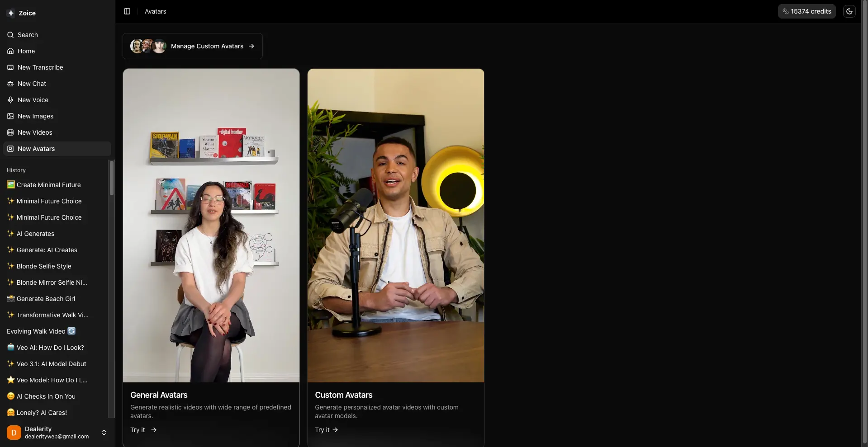Open the Search menu item
The width and height of the screenshot is (868, 447).
click(57, 35)
